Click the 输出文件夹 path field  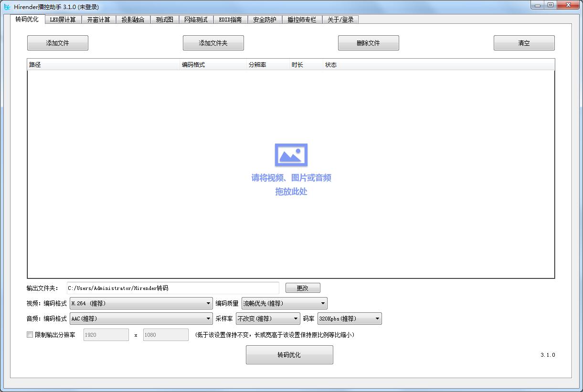coord(173,288)
